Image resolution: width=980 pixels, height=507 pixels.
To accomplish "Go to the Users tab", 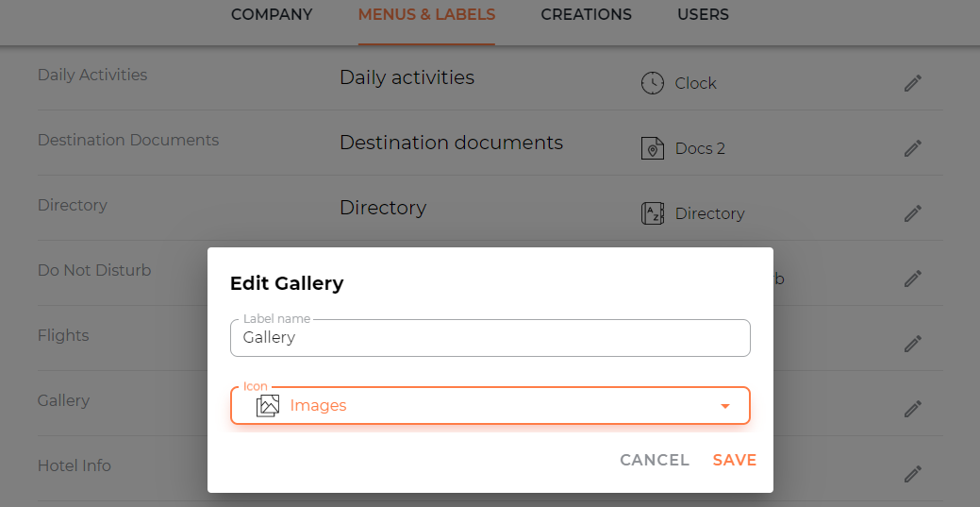I will 703,14.
